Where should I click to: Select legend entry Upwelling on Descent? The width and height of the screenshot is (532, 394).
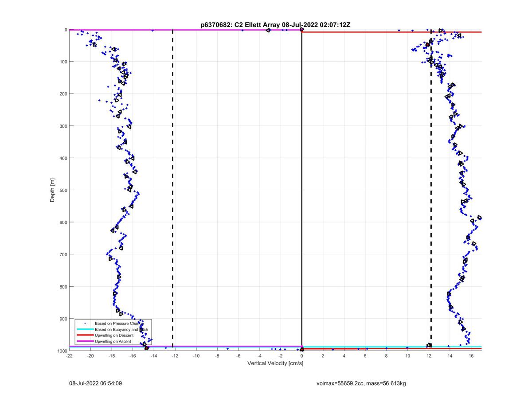pyautogui.click(x=114, y=335)
